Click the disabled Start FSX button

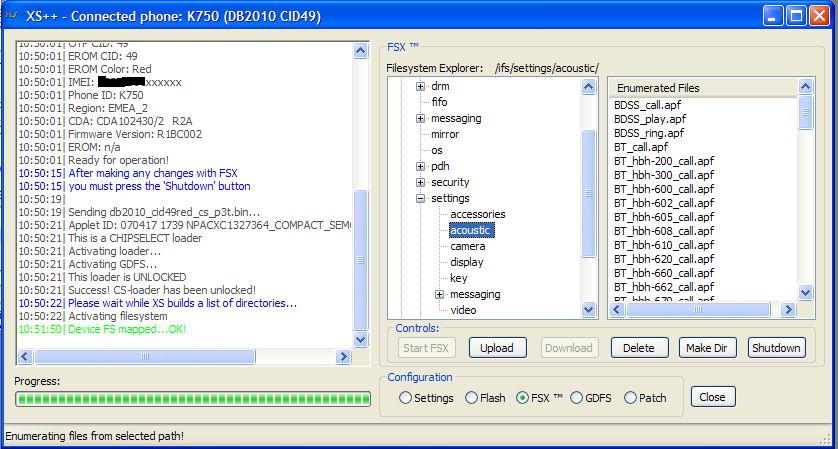tap(426, 348)
